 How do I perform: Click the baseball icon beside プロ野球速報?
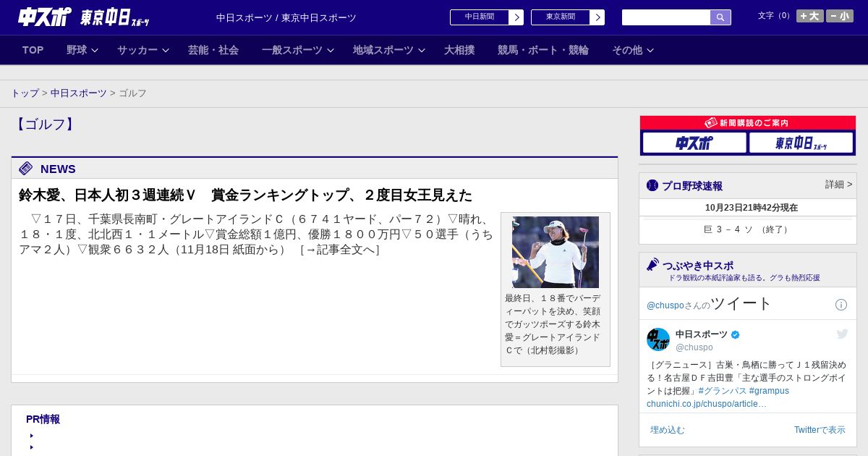[652, 185]
